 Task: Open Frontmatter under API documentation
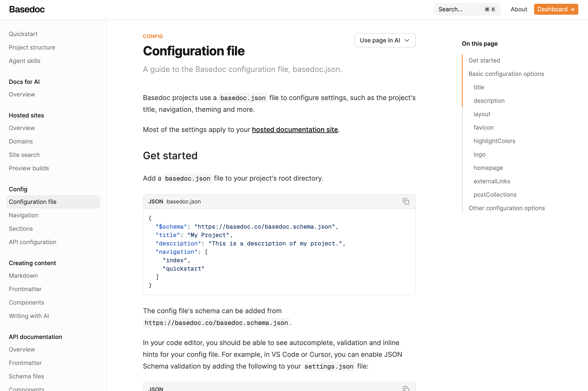click(25, 363)
